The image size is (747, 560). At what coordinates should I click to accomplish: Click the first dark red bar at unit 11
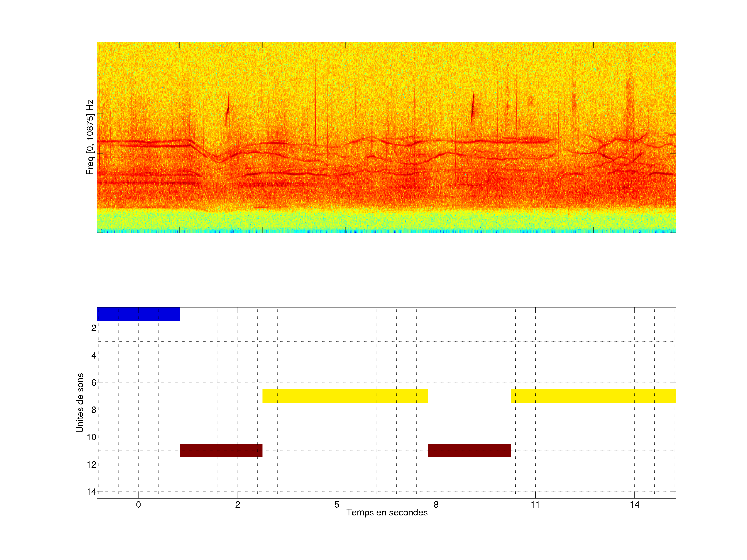[221, 450]
